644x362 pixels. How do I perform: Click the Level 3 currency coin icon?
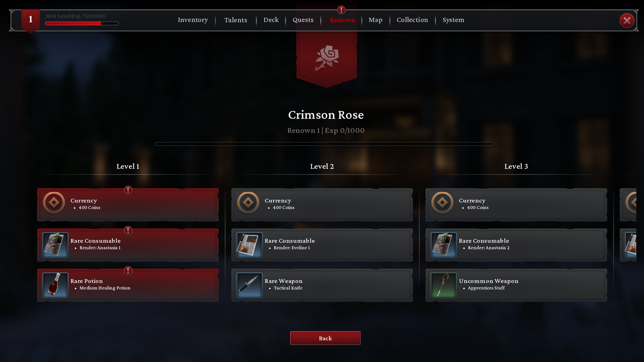(442, 202)
